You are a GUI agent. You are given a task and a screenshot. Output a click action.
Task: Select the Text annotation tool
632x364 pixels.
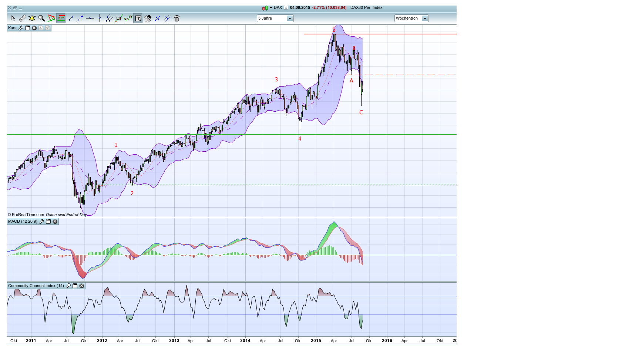point(138,18)
